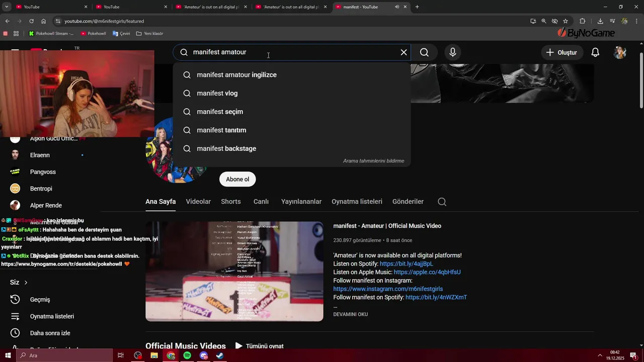
Task: Open the Spotify bit.ly/4ajjBpL link
Action: click(406, 264)
